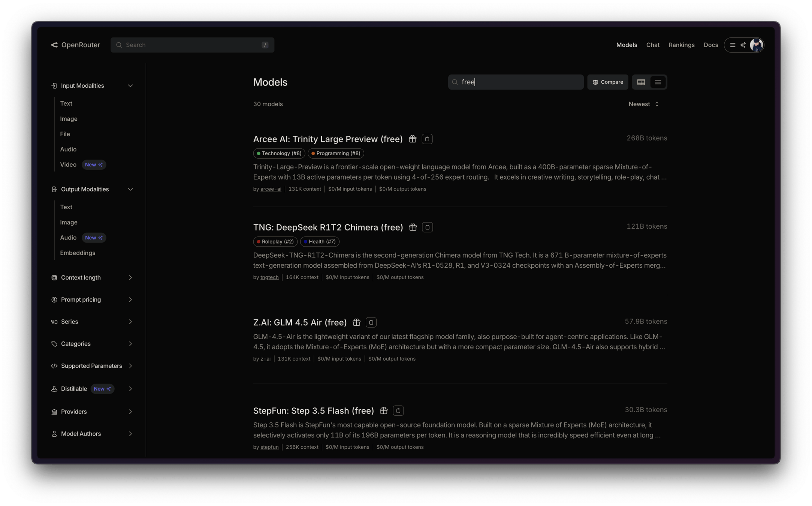Open the Chat page

tap(652, 45)
